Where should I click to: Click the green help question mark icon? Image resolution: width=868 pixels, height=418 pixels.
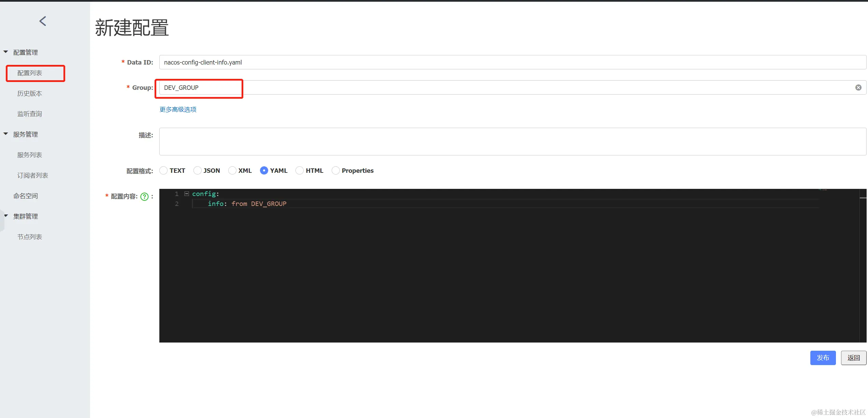click(x=144, y=197)
